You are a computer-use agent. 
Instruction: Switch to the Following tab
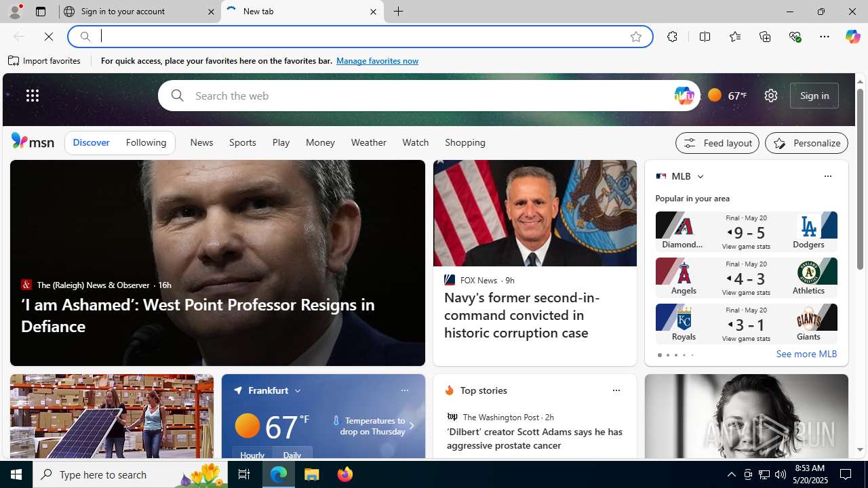tap(146, 142)
